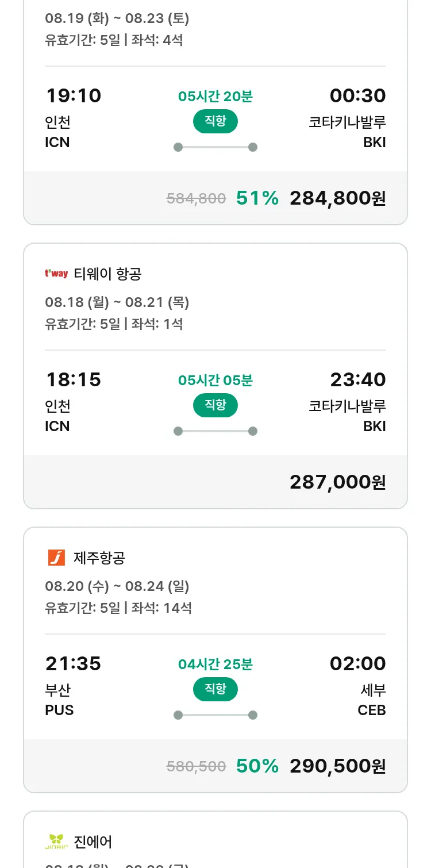Click the 21:35 departure time
This screenshot has height=868, width=431.
(x=73, y=664)
